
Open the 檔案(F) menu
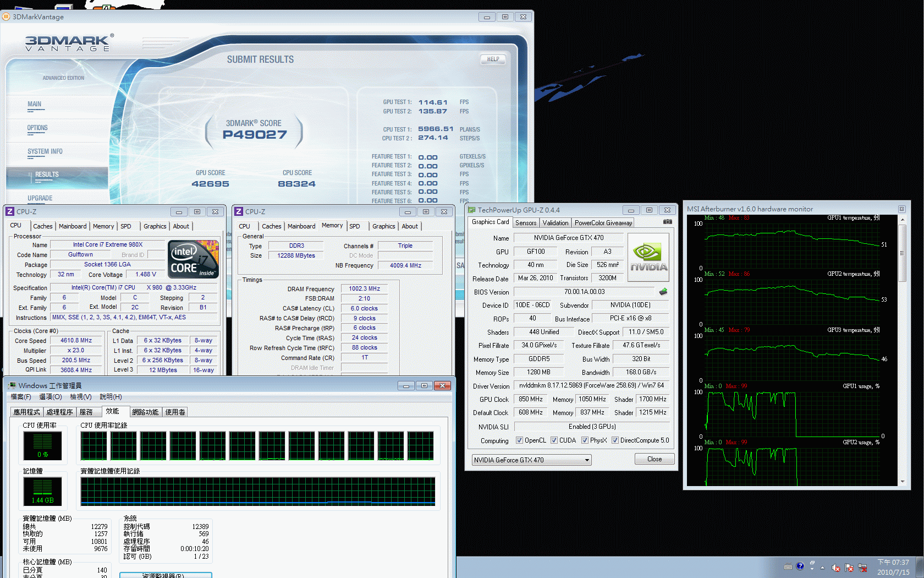[21, 397]
